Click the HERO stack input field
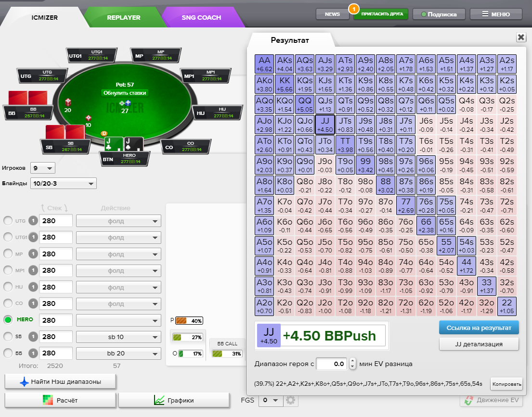Image resolution: width=532 pixels, height=417 pixels. click(x=56, y=320)
